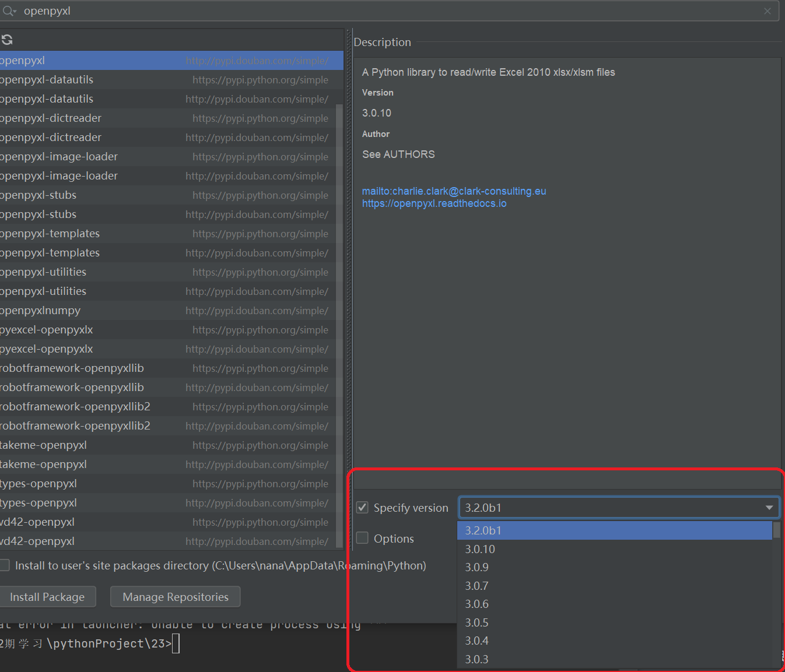785x672 pixels.
Task: Open Manage Repositories
Action: [176, 597]
